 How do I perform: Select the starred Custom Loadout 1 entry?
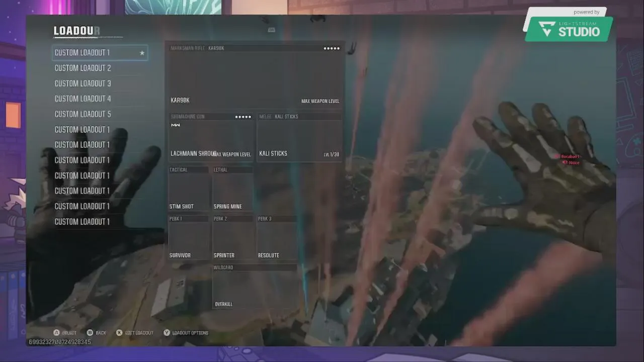100,53
